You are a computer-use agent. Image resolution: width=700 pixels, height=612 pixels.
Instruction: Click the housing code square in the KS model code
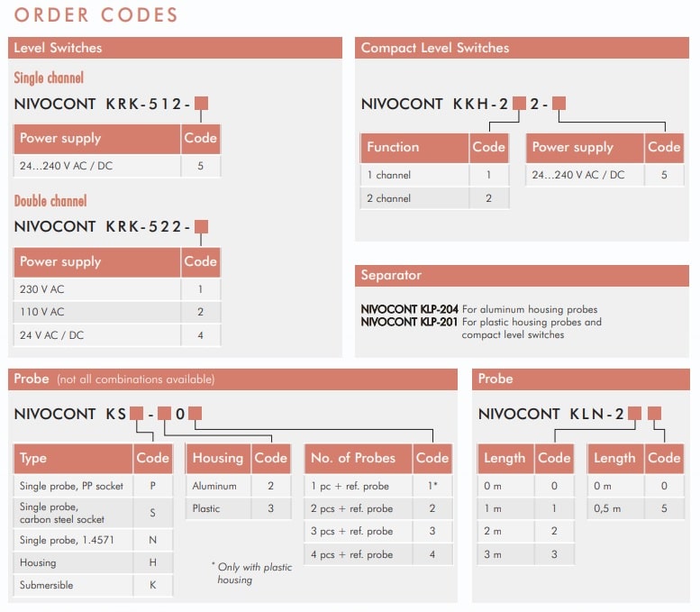tap(164, 413)
